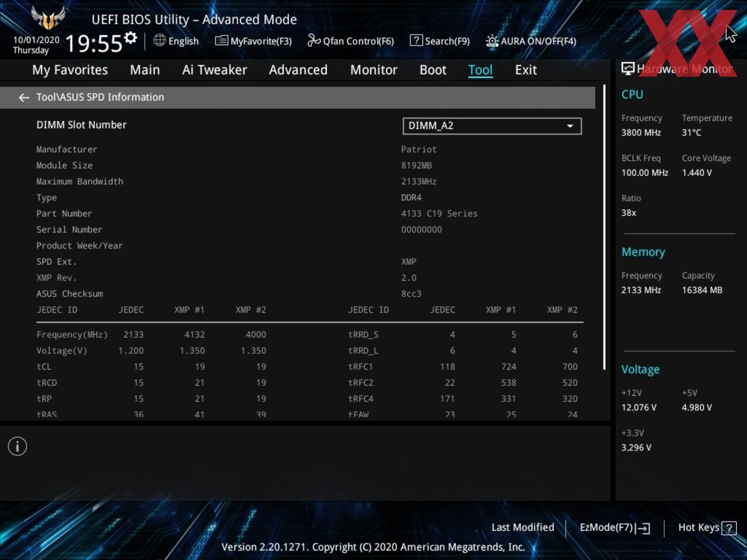Click +3.3V reading 3.296 V
747x560 pixels.
point(636,447)
